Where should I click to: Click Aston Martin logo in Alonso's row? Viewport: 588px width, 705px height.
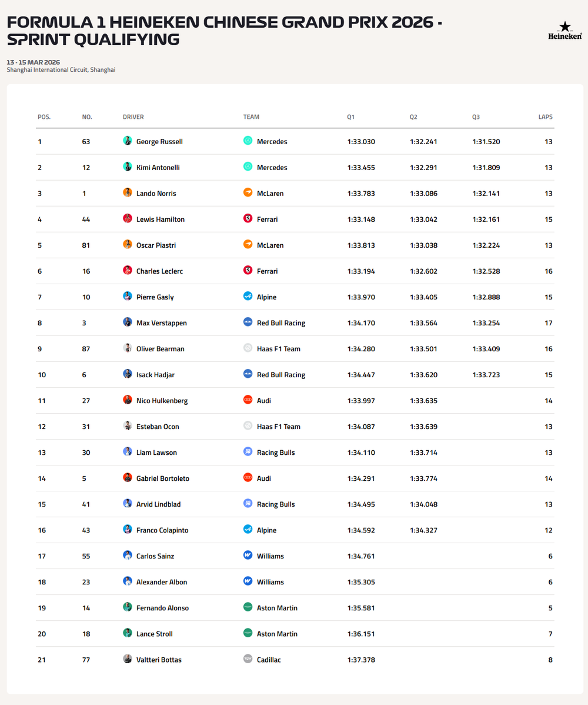[x=248, y=607]
